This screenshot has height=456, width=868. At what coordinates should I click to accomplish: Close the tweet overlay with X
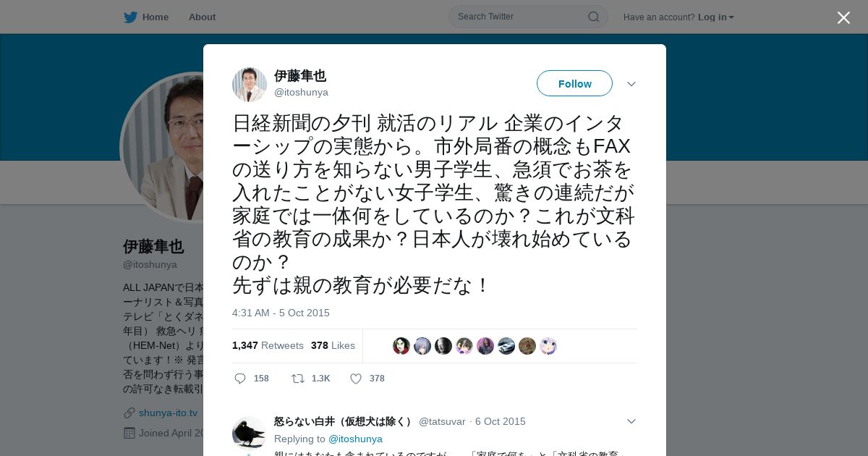pyautogui.click(x=843, y=17)
